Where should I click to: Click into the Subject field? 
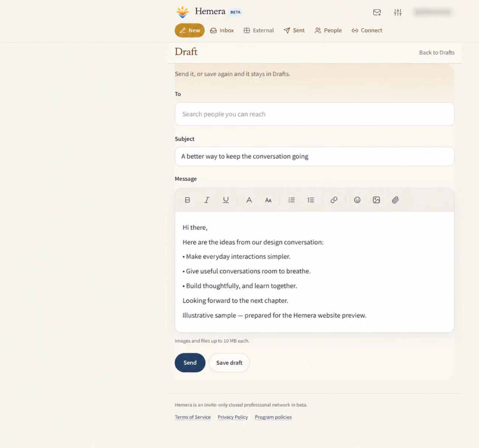click(315, 156)
